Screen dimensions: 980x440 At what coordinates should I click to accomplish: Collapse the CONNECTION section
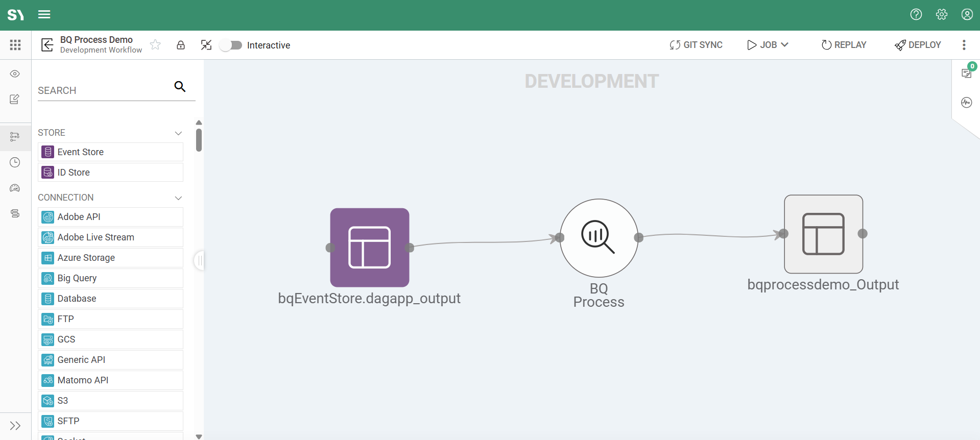pos(178,198)
